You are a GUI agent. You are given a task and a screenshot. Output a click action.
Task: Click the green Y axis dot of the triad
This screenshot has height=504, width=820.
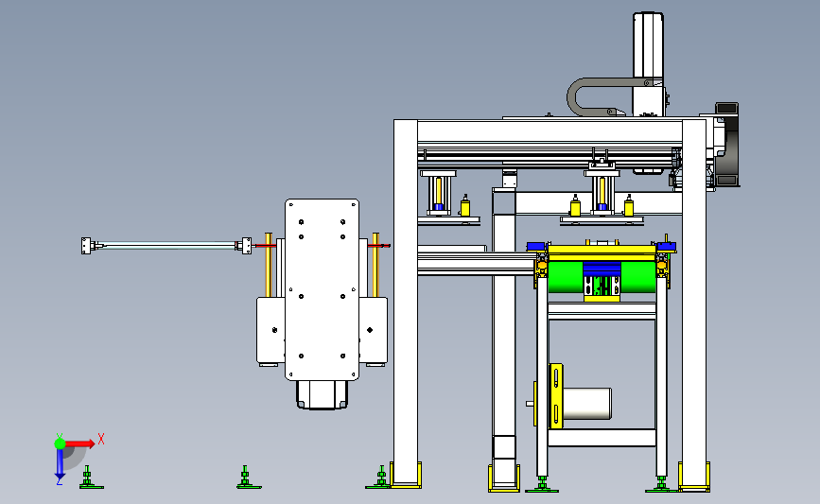[x=60, y=443]
